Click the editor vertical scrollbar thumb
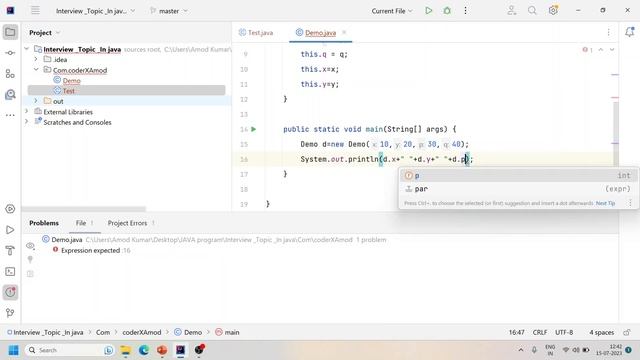Image resolution: width=640 pixels, height=360 pixels. pos(616,133)
